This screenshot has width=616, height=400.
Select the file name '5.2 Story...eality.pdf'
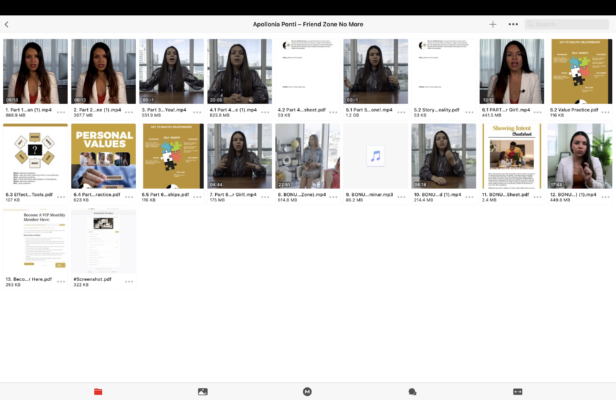(x=436, y=110)
